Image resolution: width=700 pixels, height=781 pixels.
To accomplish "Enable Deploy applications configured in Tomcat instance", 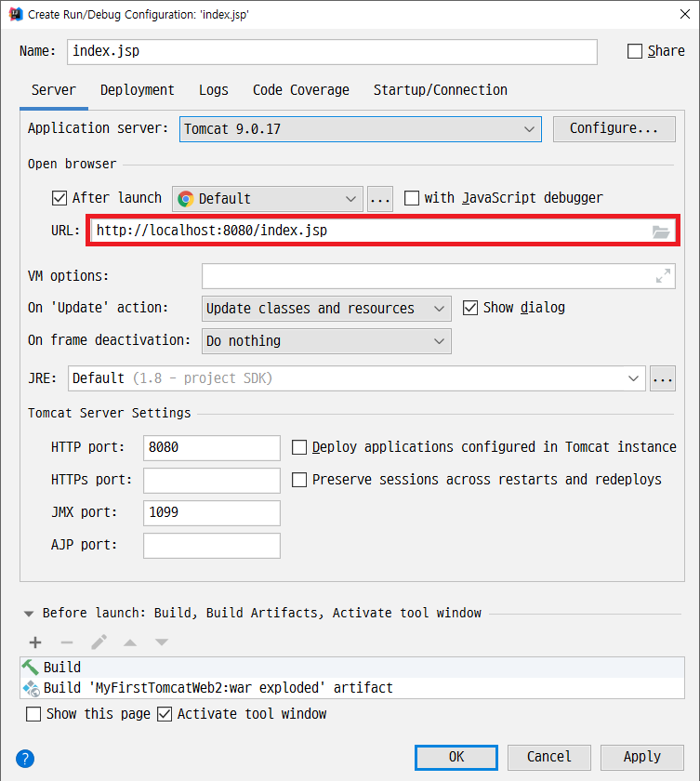I will [x=299, y=447].
